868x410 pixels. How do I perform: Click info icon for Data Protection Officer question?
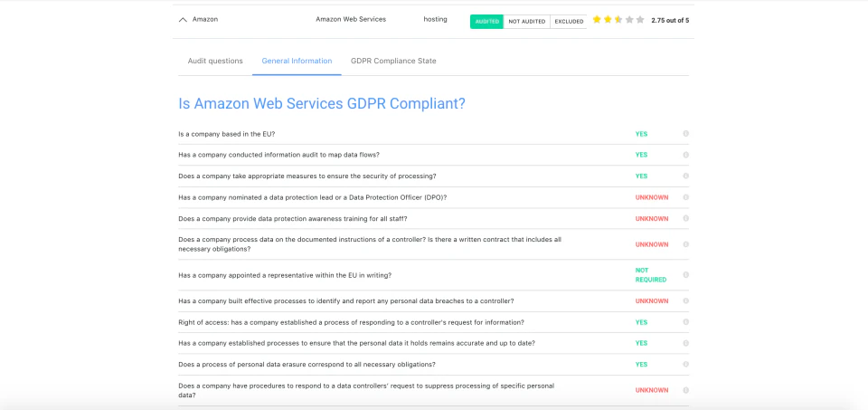[x=685, y=197]
